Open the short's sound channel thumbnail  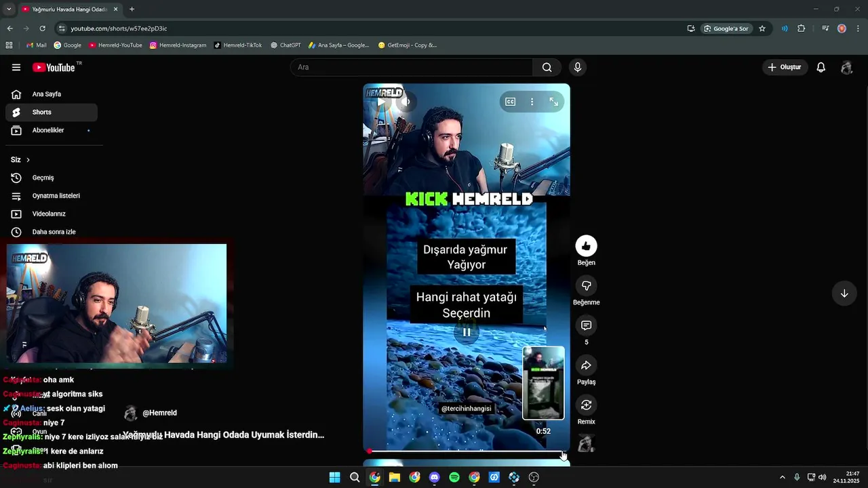586,443
